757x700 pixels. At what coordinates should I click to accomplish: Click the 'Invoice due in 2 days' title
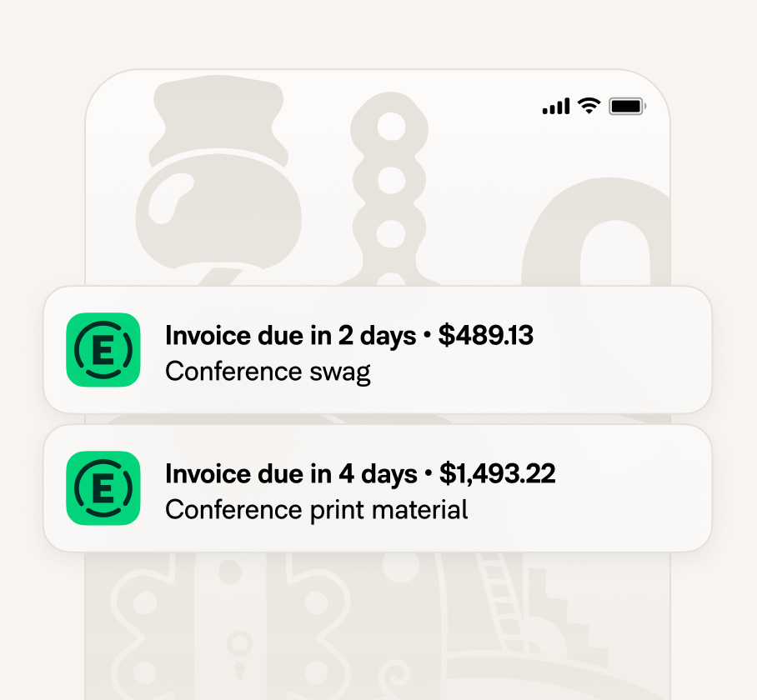(x=291, y=336)
